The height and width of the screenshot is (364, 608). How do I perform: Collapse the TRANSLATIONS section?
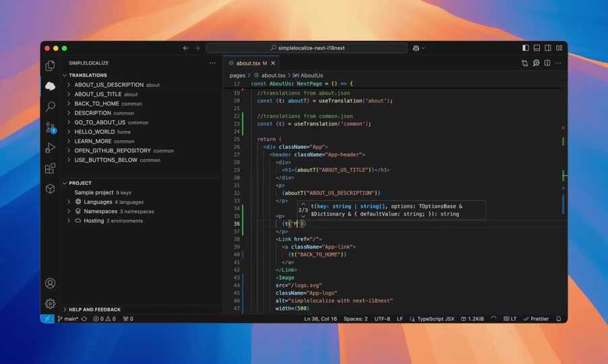coord(65,75)
